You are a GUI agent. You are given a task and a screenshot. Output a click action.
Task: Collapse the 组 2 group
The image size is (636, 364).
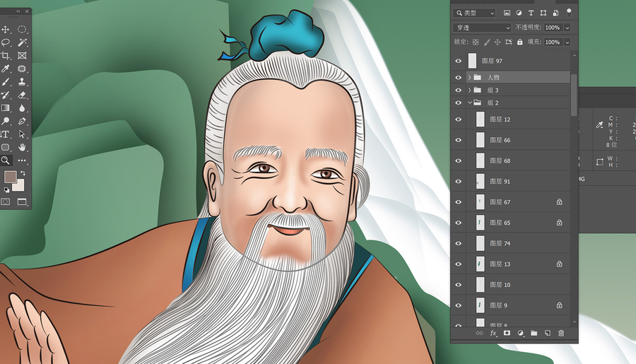pos(470,102)
